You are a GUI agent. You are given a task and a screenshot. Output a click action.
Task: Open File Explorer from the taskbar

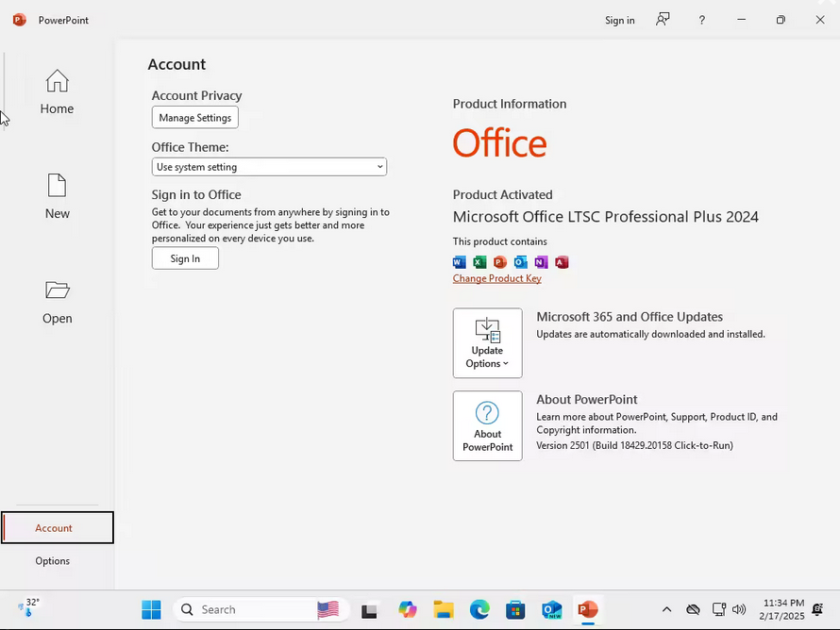444,610
